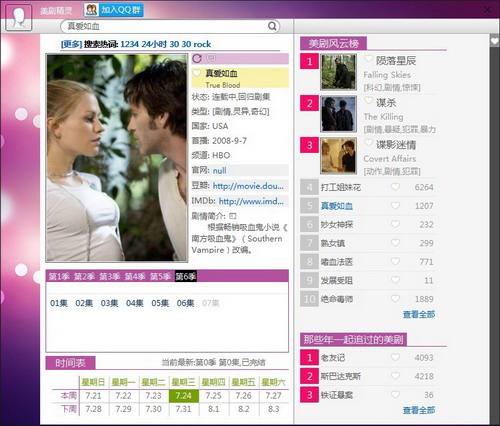Viewport: 500px width, 426px height.
Task: Open episode 04集
Action: click(135, 303)
